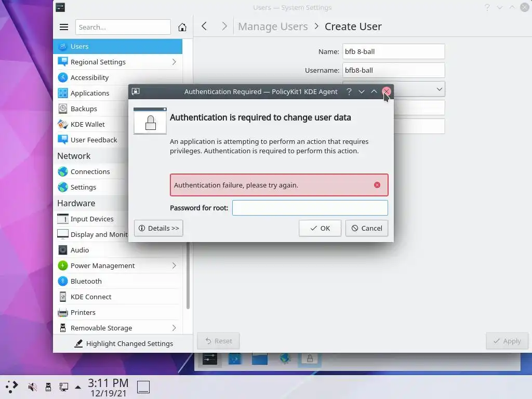Click the System Settings app icon in titlebar
The image size is (532, 399).
click(60, 7)
